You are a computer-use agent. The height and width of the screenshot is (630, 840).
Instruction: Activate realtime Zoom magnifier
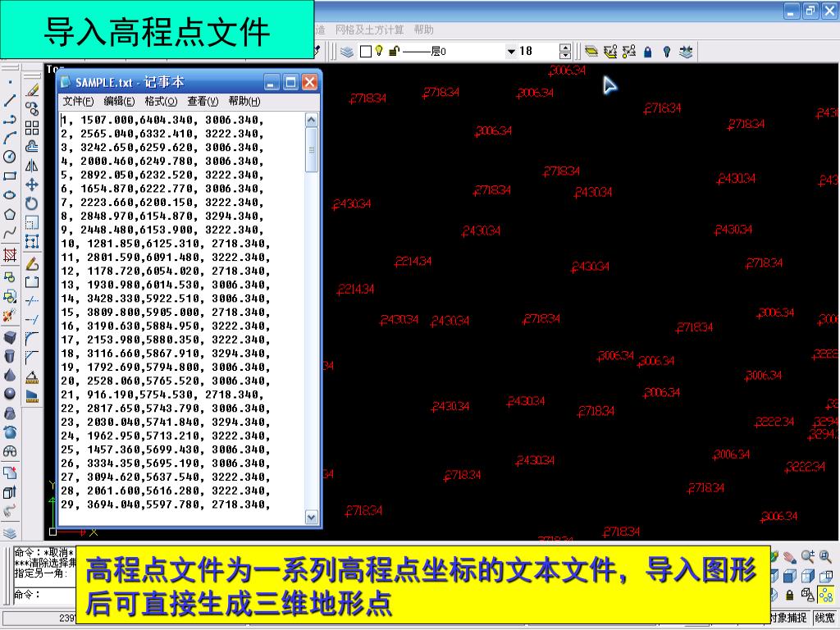[808, 557]
